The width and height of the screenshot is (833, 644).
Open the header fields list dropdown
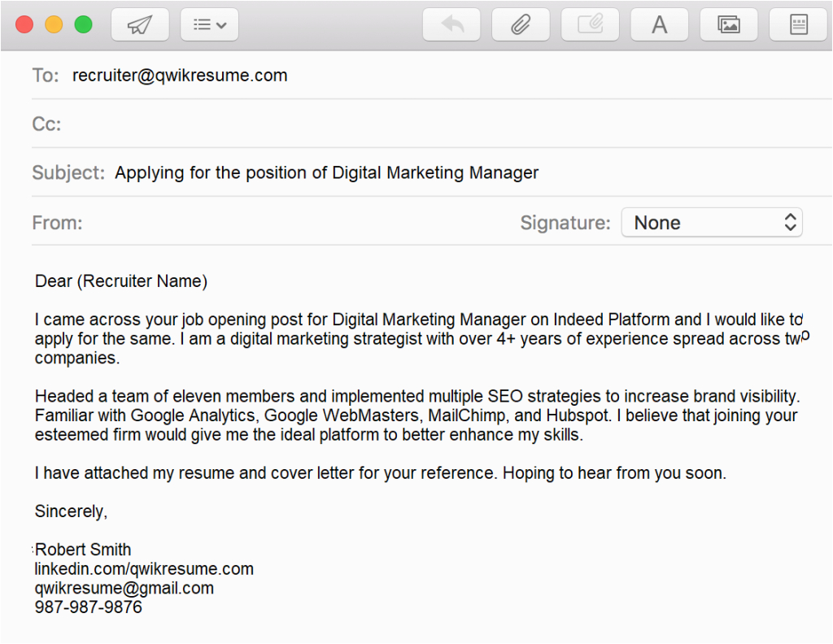(209, 24)
